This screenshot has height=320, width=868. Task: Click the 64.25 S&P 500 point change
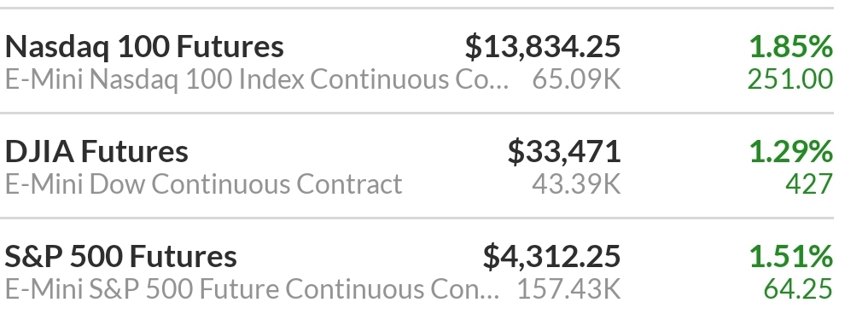coord(798,289)
